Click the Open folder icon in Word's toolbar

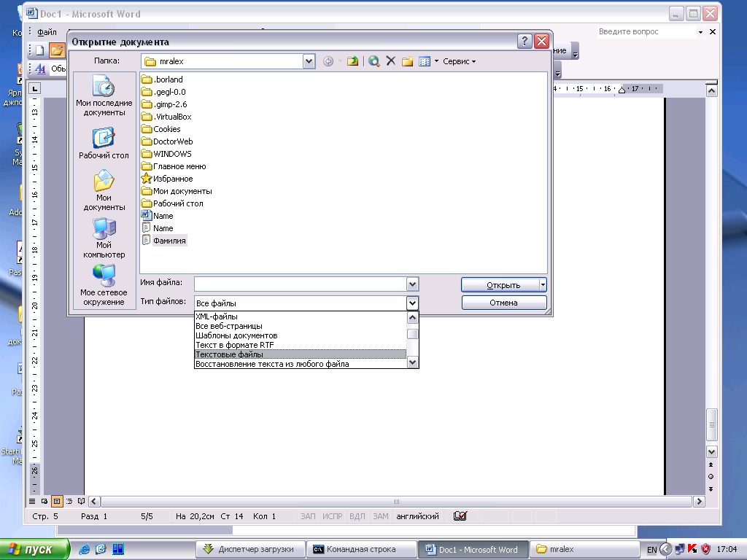coord(57,50)
